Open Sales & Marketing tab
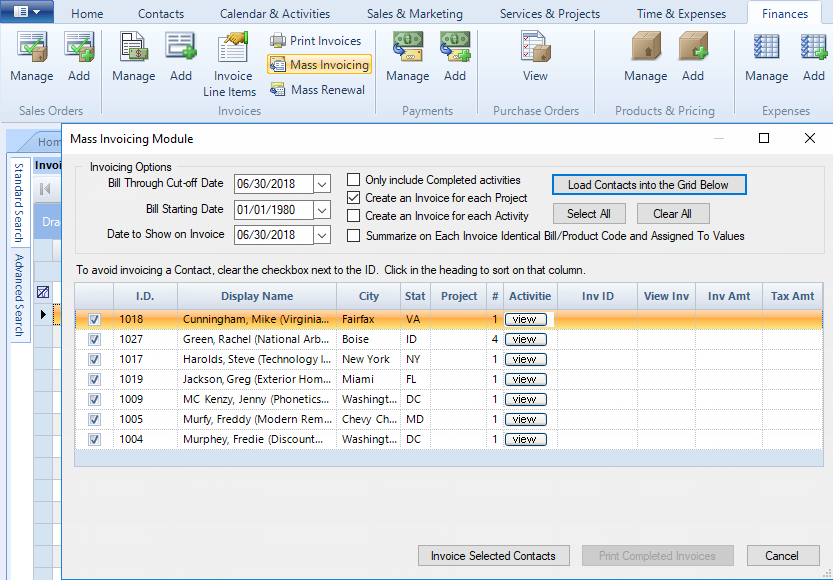The height and width of the screenshot is (580, 833). click(x=415, y=14)
